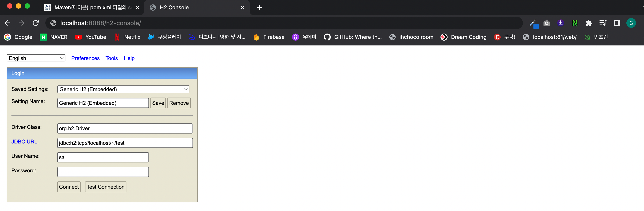The width and height of the screenshot is (644, 211).
Task: Open the media control playlist icon
Action: pos(603,23)
